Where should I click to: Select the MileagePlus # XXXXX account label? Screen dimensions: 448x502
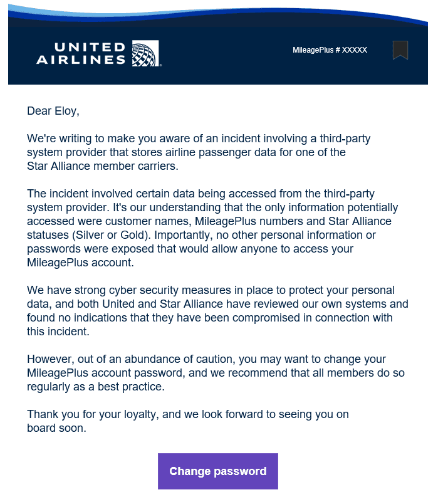click(330, 50)
